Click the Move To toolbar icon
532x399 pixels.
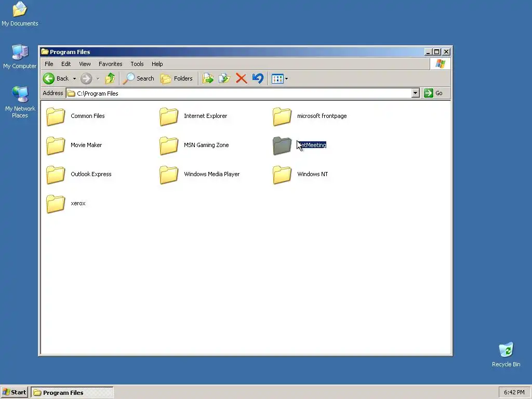208,78
